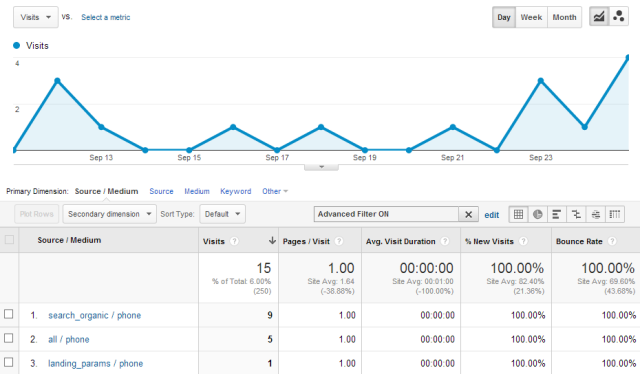Switch graph to Month granularity
Image resolution: width=640 pixels, height=374 pixels.
(x=564, y=17)
